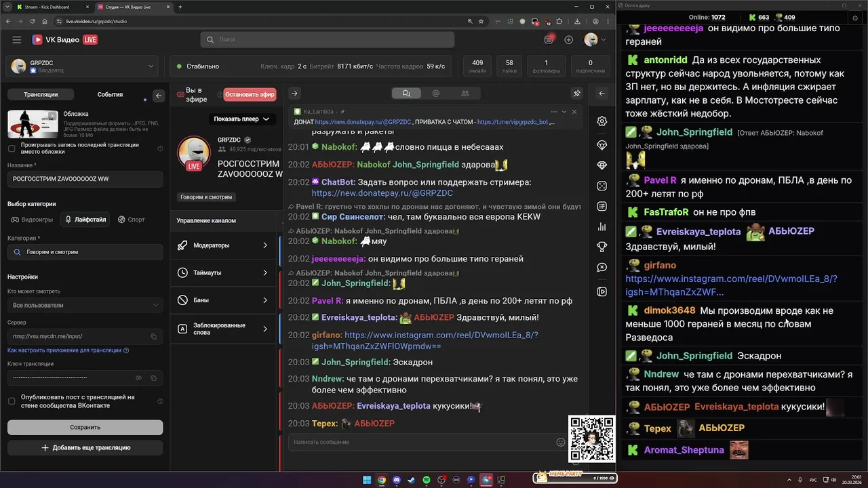This screenshot has height=488, width=868.
Task: Collapse pinned message with chevron
Action: click(564, 112)
